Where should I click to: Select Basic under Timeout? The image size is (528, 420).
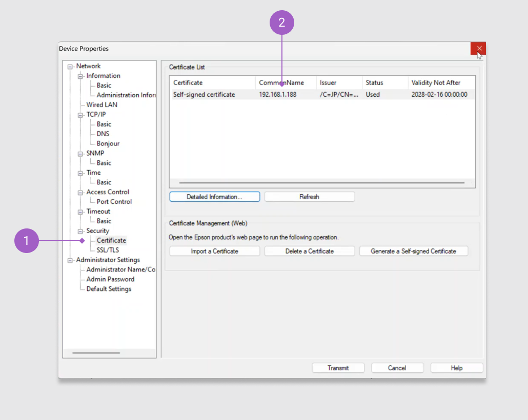pyautogui.click(x=104, y=221)
